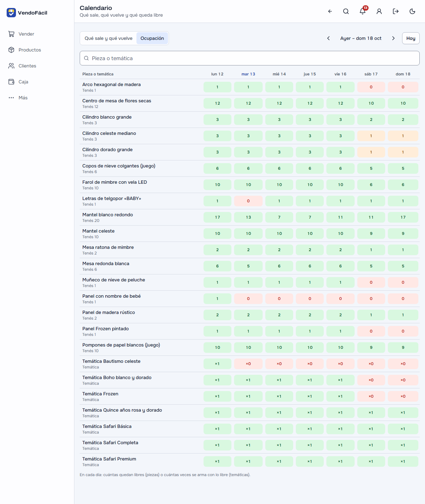The width and height of the screenshot is (425, 504).
Task: Switch to Qué sale y qué vuelve tab
Action: (109, 38)
